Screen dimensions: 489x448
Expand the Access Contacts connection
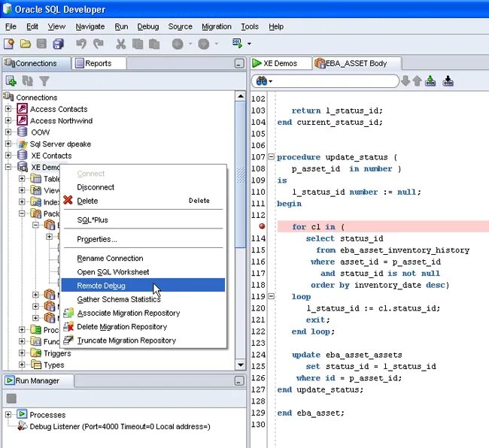(8, 109)
